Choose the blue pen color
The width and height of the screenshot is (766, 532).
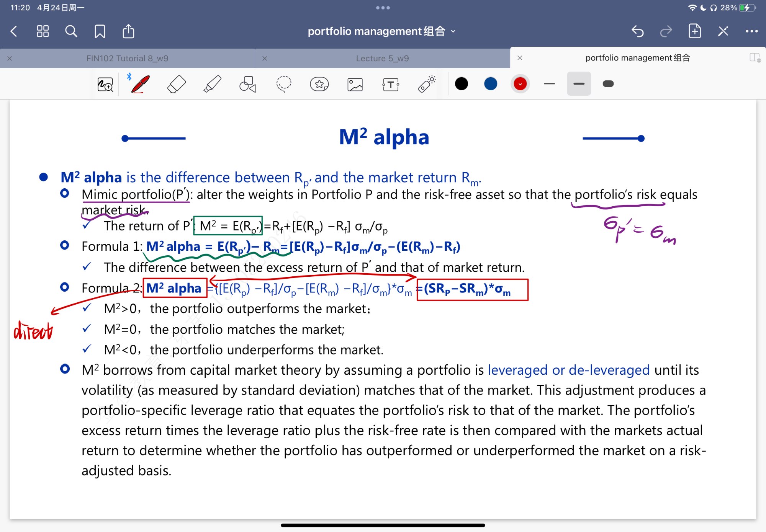click(x=491, y=84)
